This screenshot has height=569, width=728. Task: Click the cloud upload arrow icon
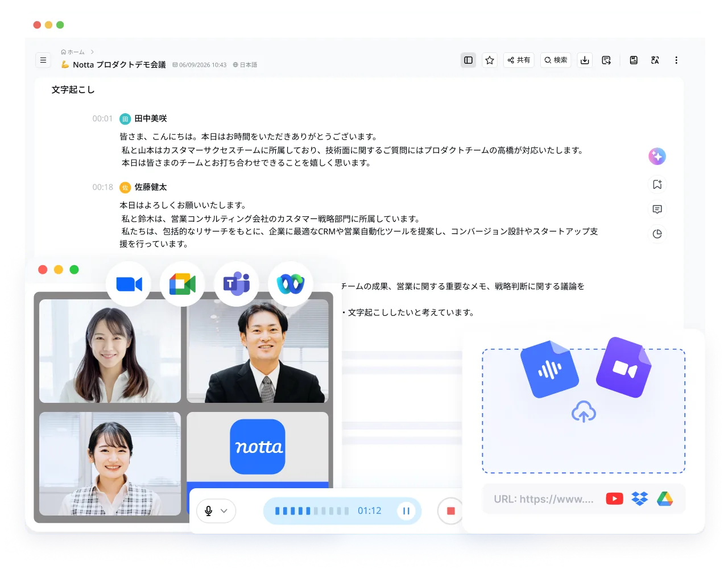tap(584, 411)
